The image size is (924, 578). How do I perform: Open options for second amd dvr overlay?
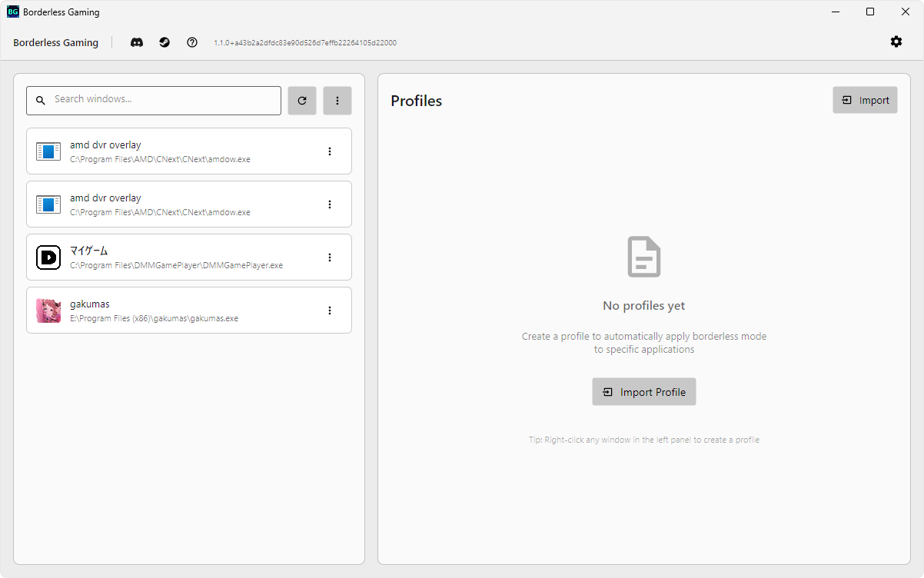[x=330, y=204]
